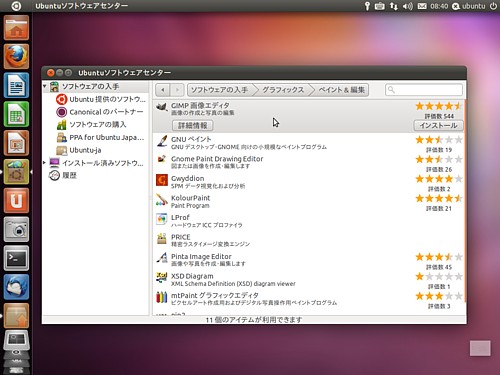Open network connection indicator in top panel
The width and height of the screenshot is (500, 375).
tap(394, 6)
